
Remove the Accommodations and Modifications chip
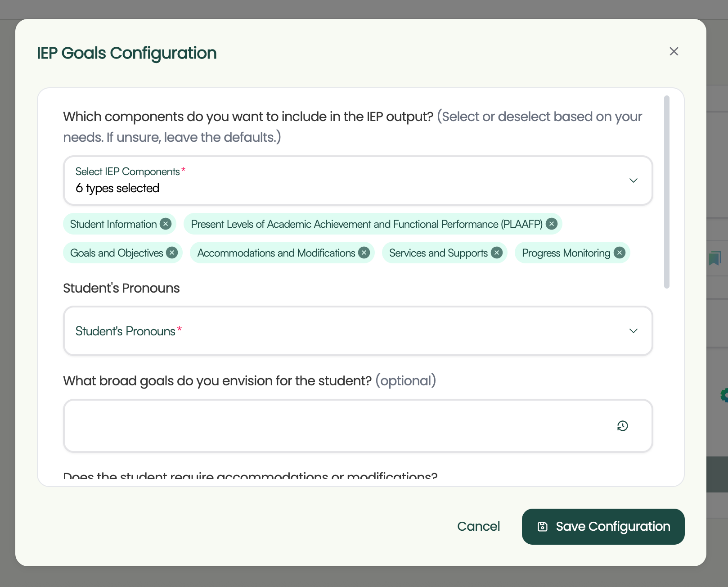pos(364,253)
